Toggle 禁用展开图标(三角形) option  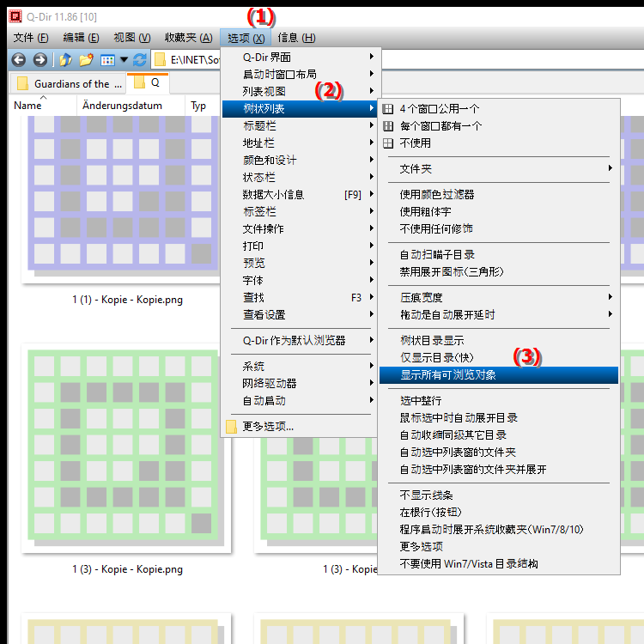[x=499, y=272]
